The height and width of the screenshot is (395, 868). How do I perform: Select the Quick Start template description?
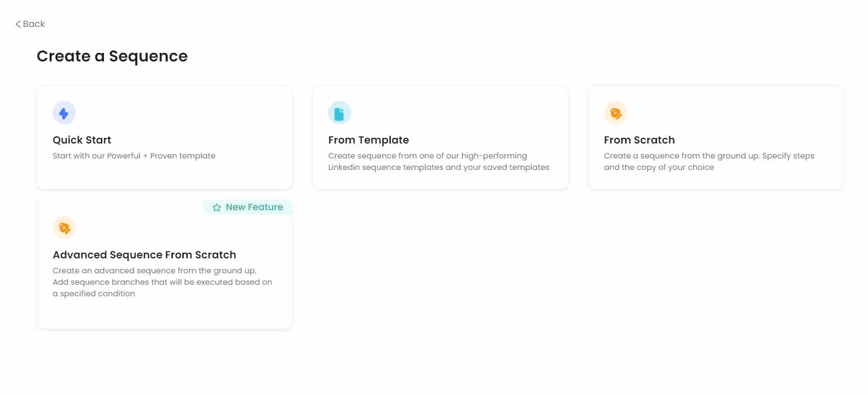[134, 156]
